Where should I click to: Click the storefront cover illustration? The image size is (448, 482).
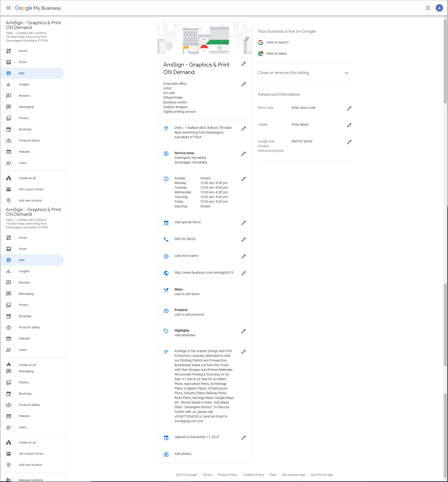(x=205, y=38)
